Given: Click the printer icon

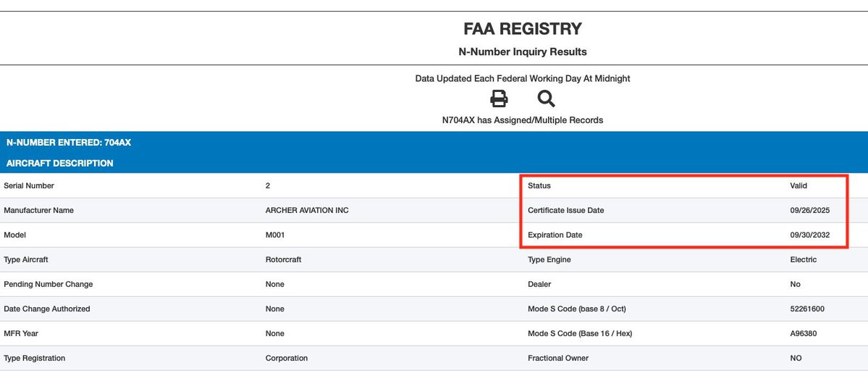Looking at the screenshot, I should tap(499, 99).
